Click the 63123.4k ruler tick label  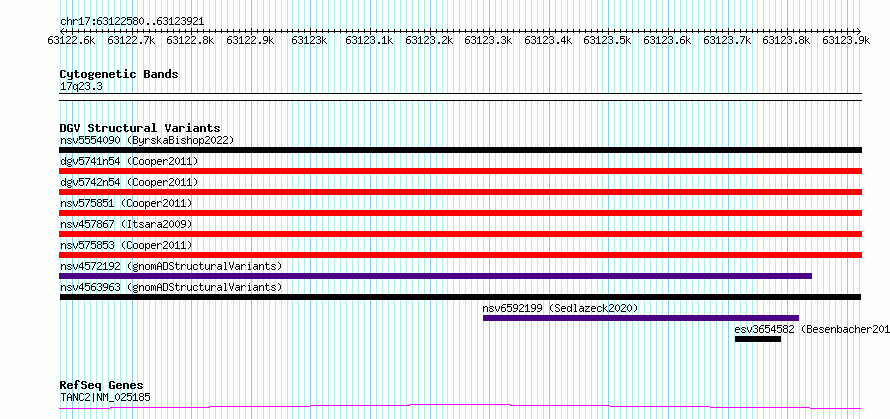[x=548, y=40]
